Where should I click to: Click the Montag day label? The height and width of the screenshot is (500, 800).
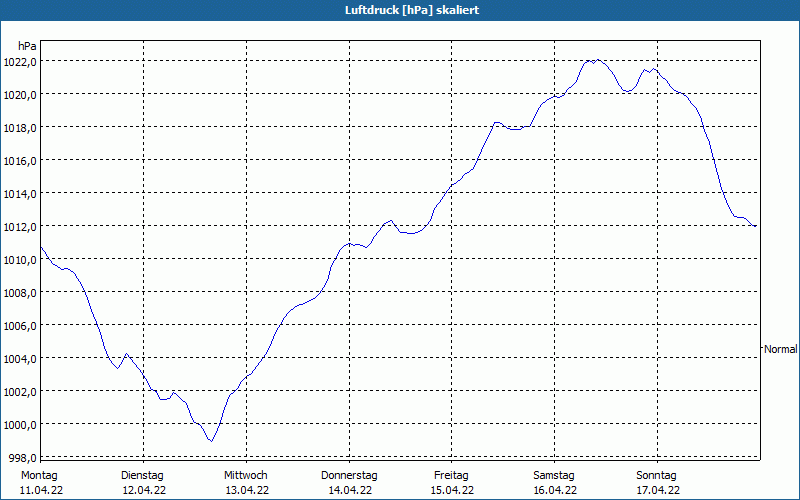pos(39,476)
